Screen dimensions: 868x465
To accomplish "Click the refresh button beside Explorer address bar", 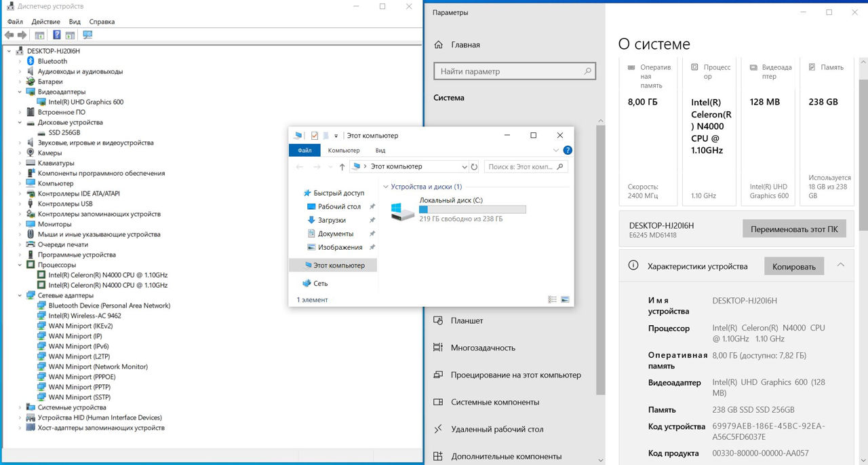I will coord(474,166).
